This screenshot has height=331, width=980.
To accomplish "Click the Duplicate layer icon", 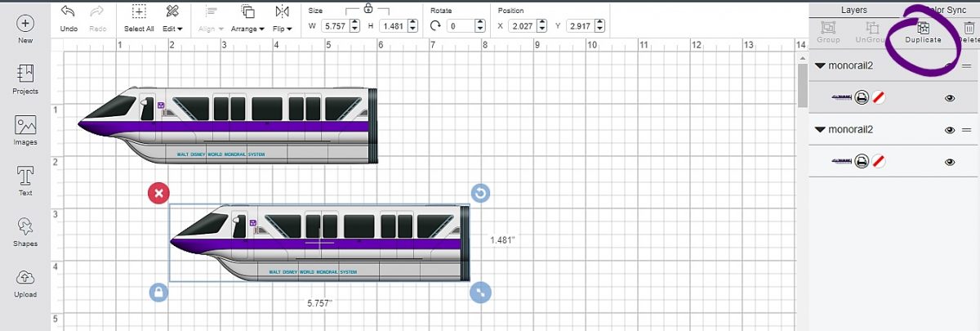I will [x=923, y=29].
